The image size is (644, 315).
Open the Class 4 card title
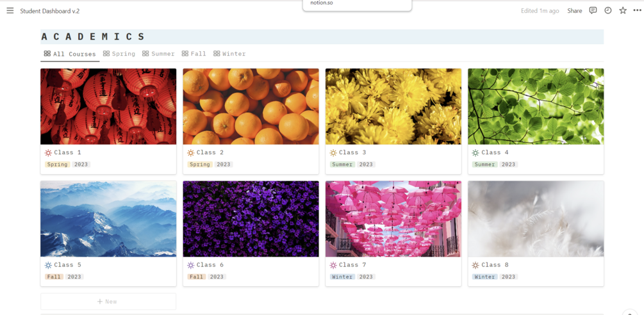tap(495, 152)
